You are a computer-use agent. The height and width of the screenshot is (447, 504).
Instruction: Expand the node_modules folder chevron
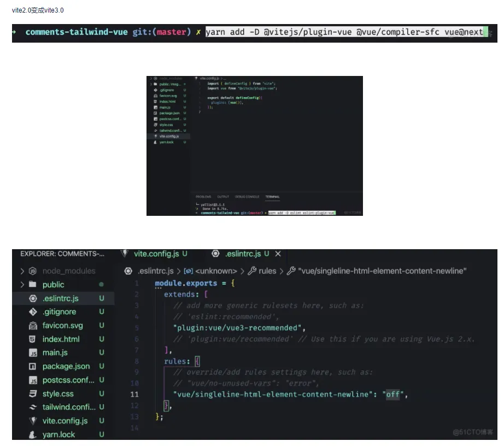tap(22, 271)
